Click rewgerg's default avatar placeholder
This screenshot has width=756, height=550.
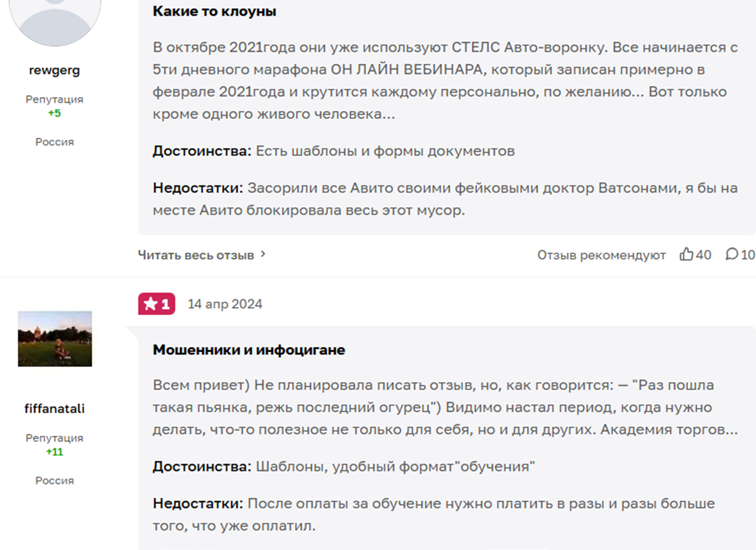pyautogui.click(x=54, y=21)
